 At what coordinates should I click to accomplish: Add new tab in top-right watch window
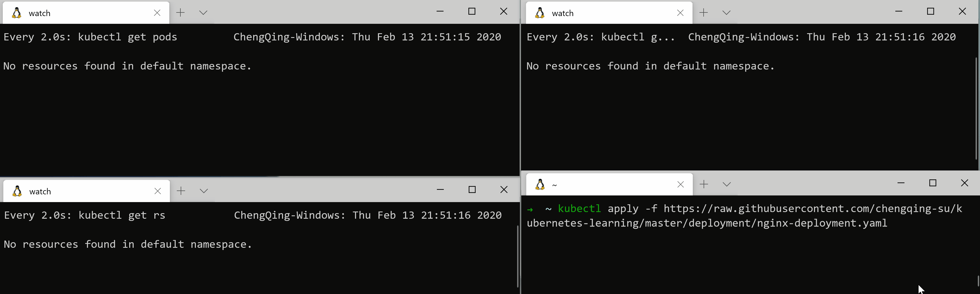coord(703,12)
